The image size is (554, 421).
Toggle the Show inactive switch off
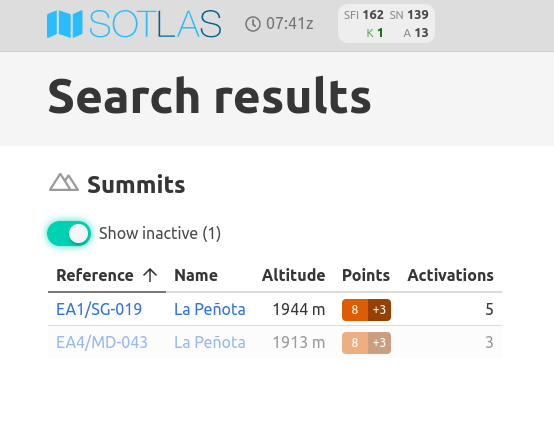click(x=69, y=233)
